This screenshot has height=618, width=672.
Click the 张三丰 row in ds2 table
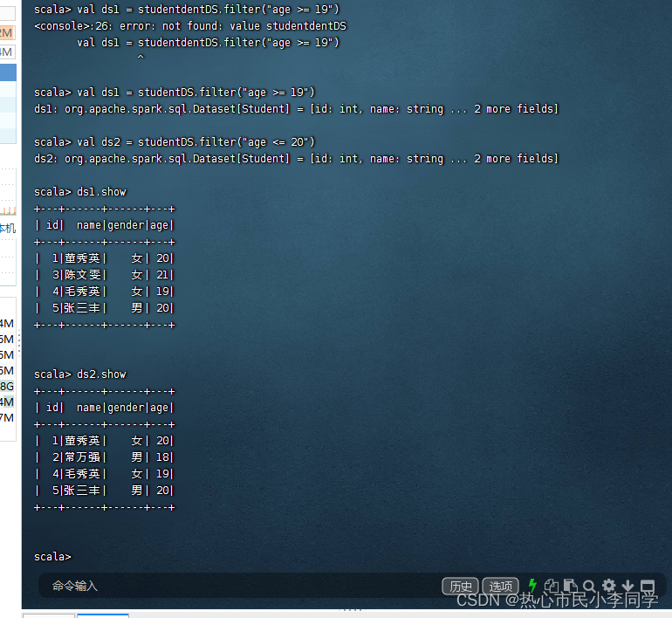coord(105,491)
